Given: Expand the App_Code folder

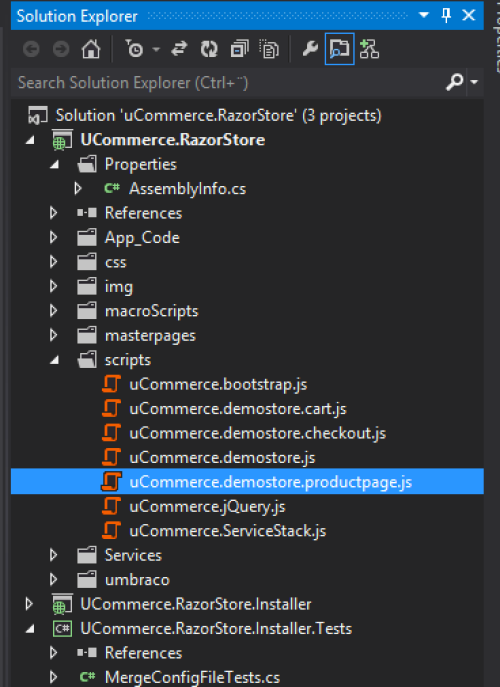Looking at the screenshot, I should click(53, 237).
